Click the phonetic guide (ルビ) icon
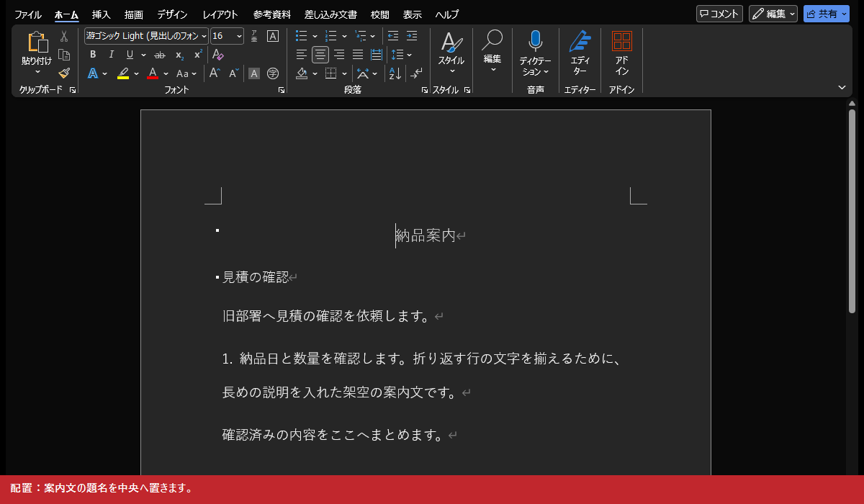The image size is (864, 504). 254,36
